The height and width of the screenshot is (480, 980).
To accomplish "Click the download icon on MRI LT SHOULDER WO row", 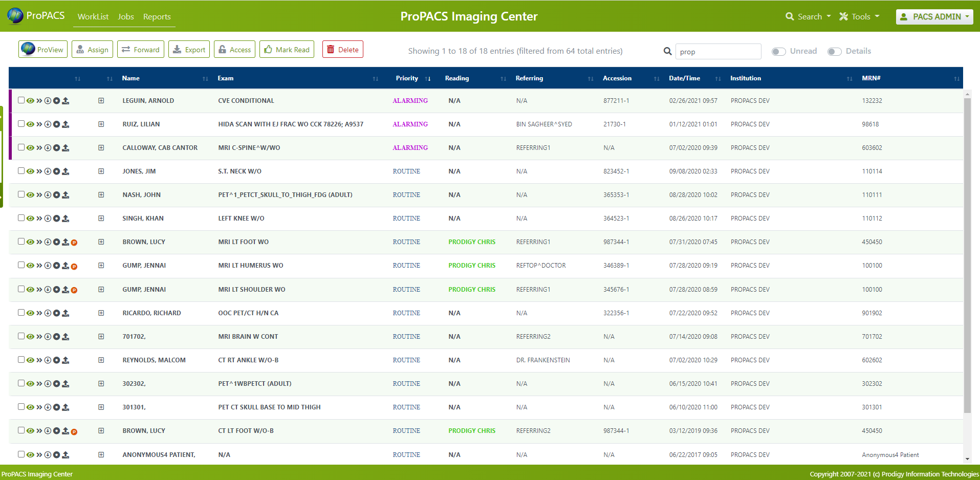I will tap(48, 290).
